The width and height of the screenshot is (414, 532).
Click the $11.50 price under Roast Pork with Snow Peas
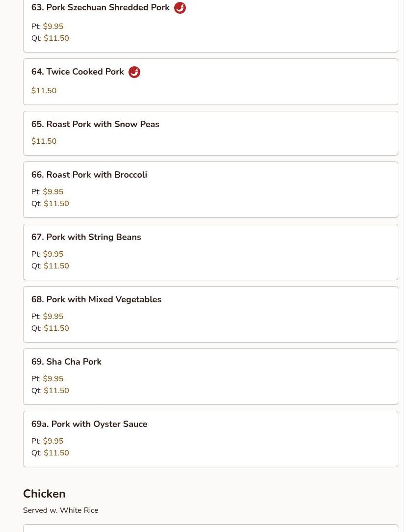(x=44, y=141)
